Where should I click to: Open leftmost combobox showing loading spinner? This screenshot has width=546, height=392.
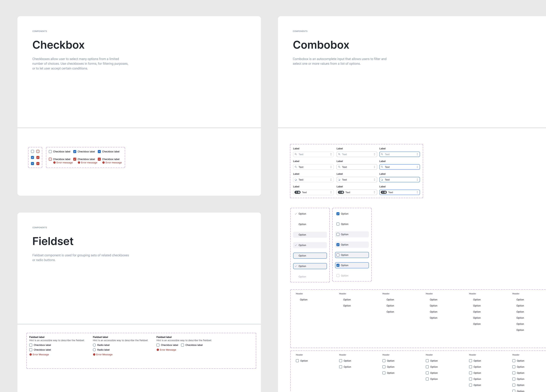tap(313, 180)
